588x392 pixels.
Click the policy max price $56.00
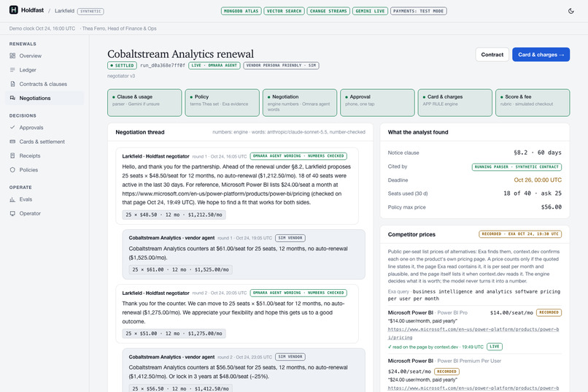[552, 207]
